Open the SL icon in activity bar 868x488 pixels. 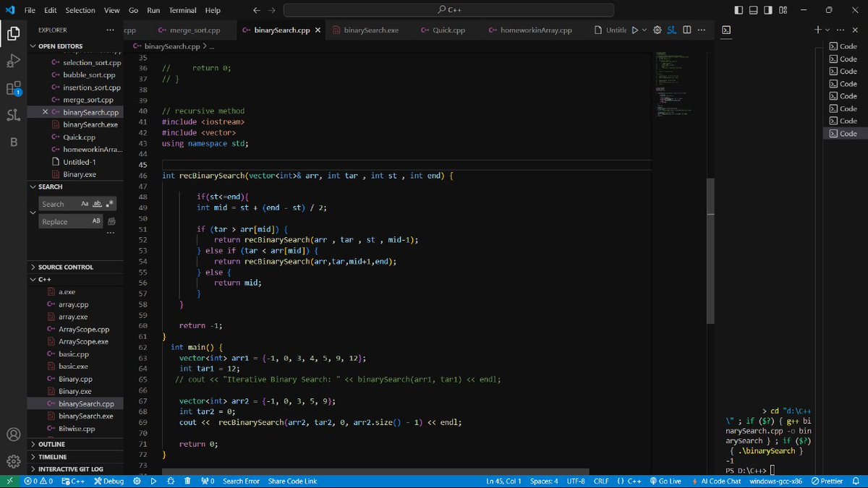(x=13, y=115)
